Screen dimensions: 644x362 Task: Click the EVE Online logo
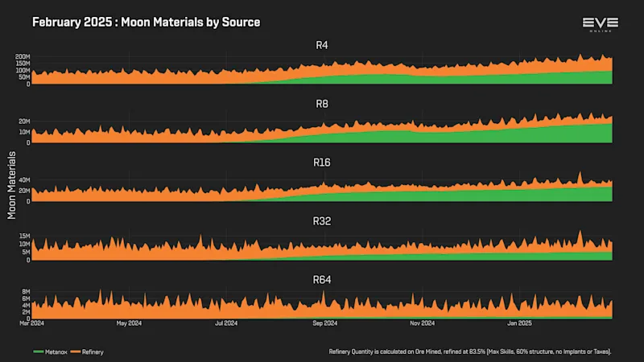(600, 25)
